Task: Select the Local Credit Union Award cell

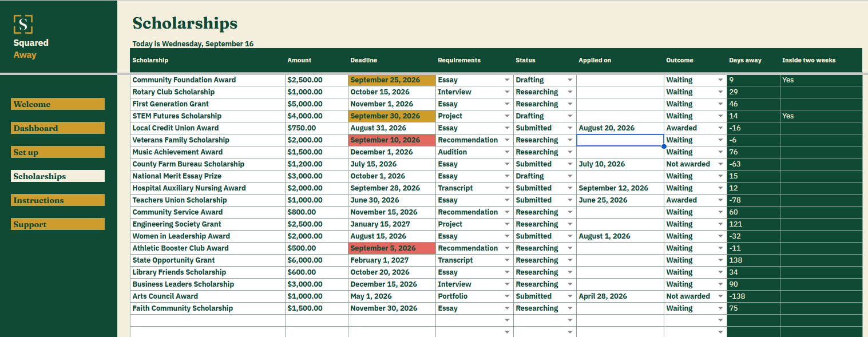Action: [208, 128]
